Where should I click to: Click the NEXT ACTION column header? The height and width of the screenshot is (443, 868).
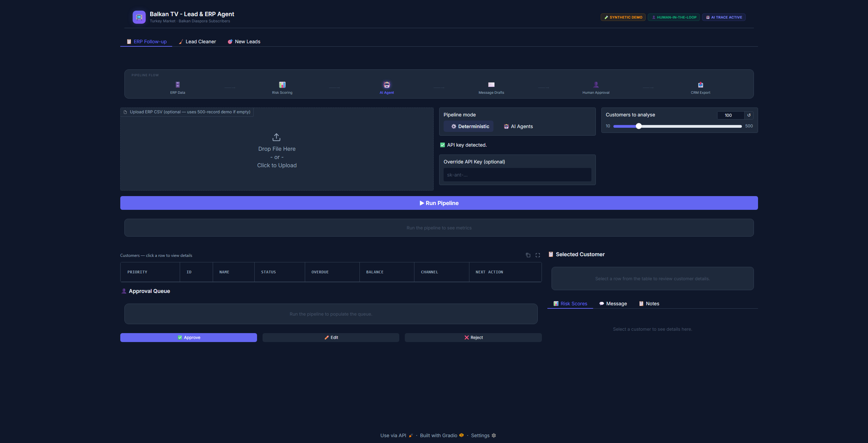[x=505, y=272]
